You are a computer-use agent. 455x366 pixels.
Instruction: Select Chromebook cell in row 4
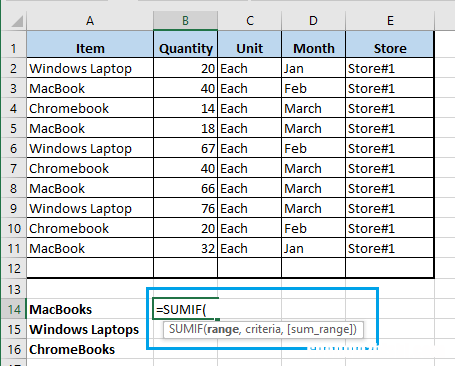pyautogui.click(x=90, y=108)
